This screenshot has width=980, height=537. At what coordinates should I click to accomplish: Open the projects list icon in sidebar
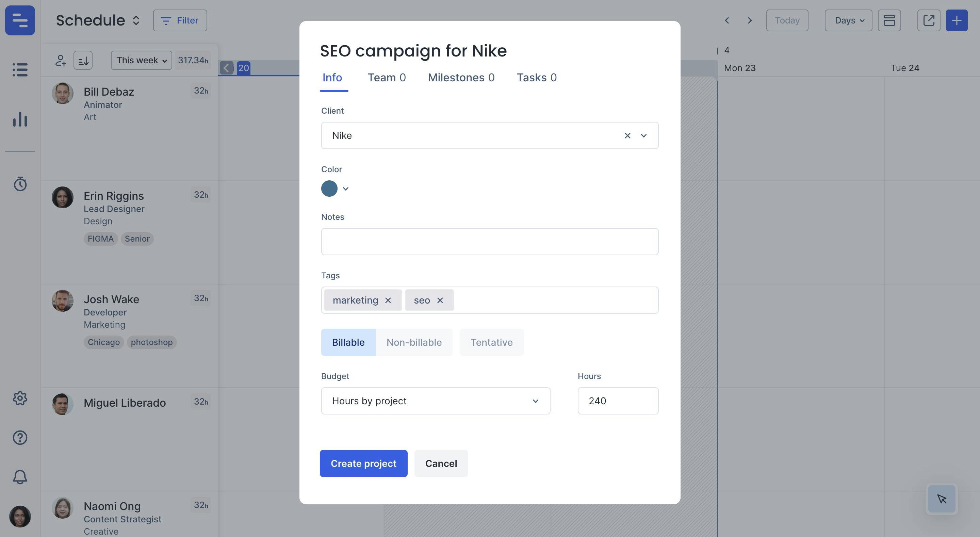(20, 70)
